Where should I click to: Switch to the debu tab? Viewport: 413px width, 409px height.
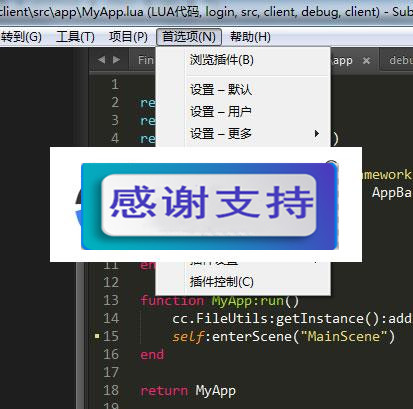(x=400, y=60)
